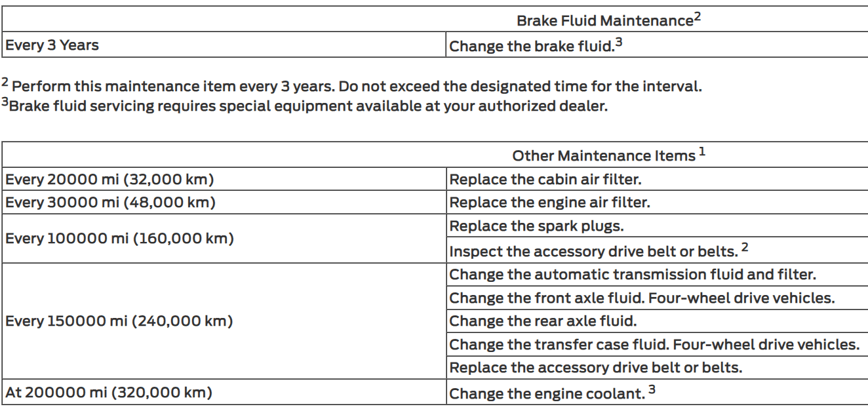
Task: Click footnote 2 about the 3-year interval
Action: [350, 86]
